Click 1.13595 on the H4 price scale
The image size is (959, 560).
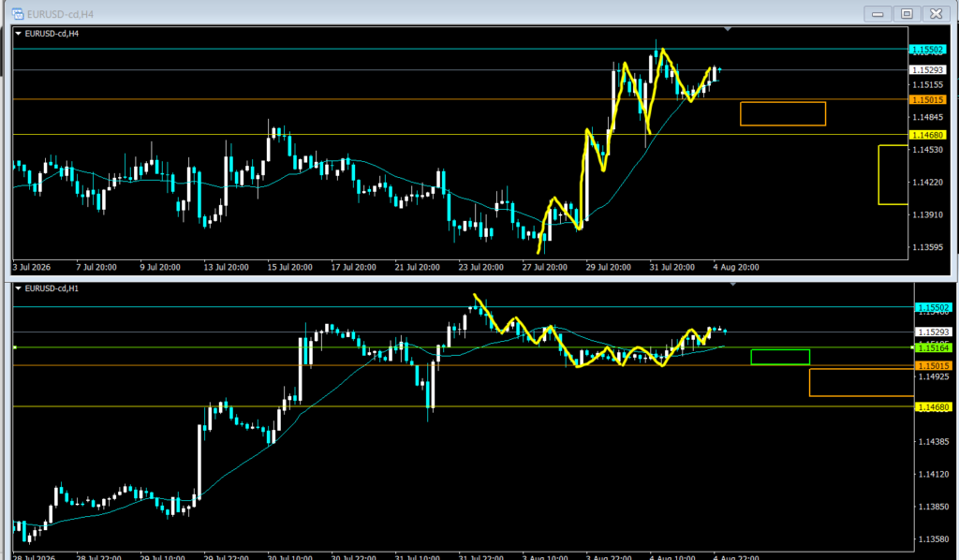(927, 247)
